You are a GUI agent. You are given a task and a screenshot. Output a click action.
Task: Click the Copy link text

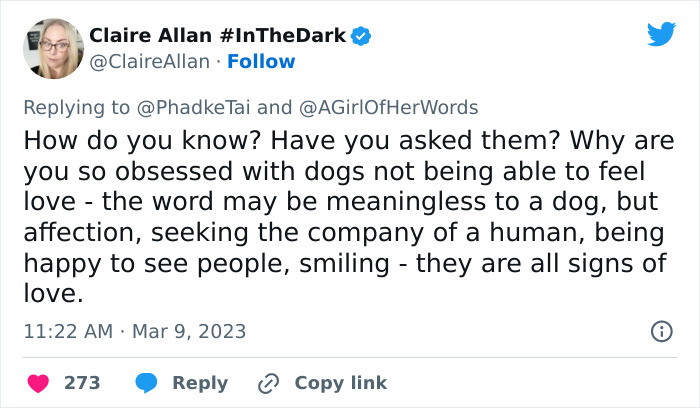click(x=341, y=383)
